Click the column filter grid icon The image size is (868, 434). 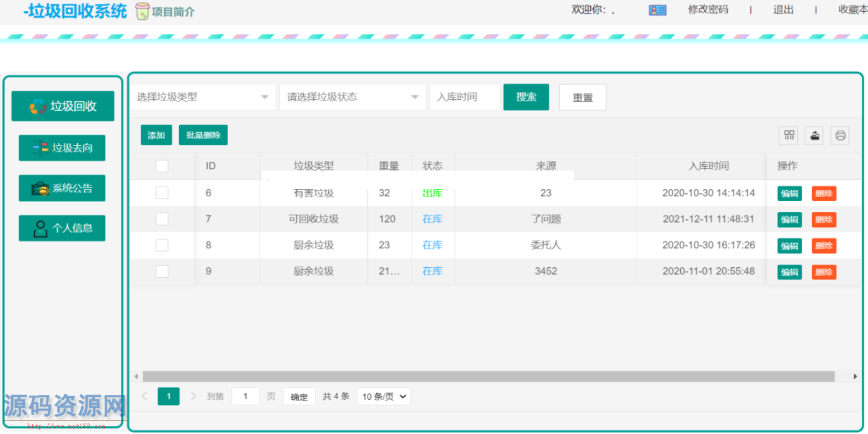tap(789, 135)
